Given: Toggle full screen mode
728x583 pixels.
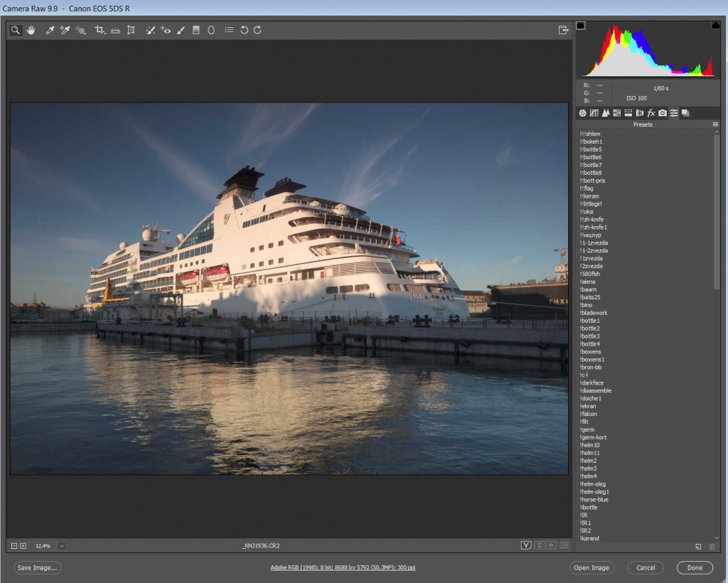Looking at the screenshot, I should click(563, 30).
